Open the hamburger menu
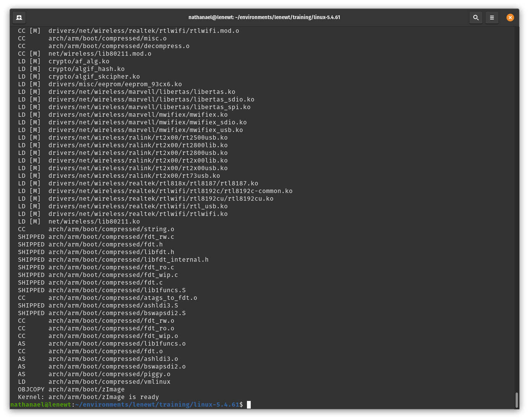 pyautogui.click(x=492, y=17)
